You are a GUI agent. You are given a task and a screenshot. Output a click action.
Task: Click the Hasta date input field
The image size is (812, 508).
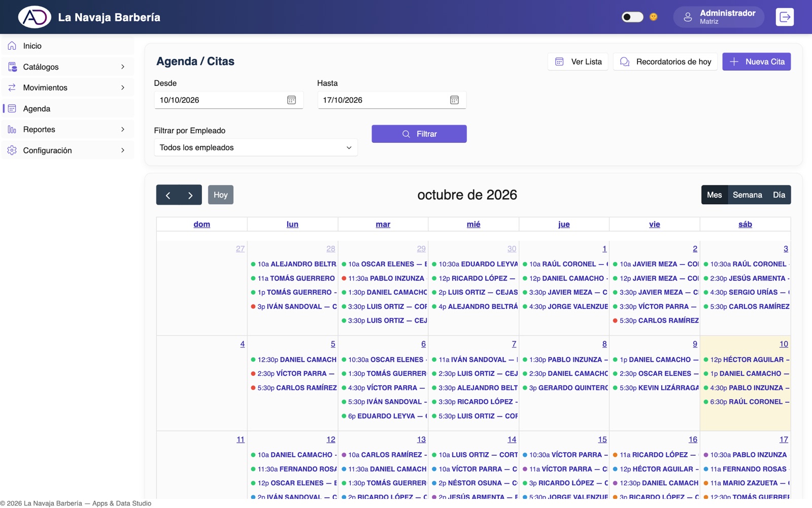(392, 100)
